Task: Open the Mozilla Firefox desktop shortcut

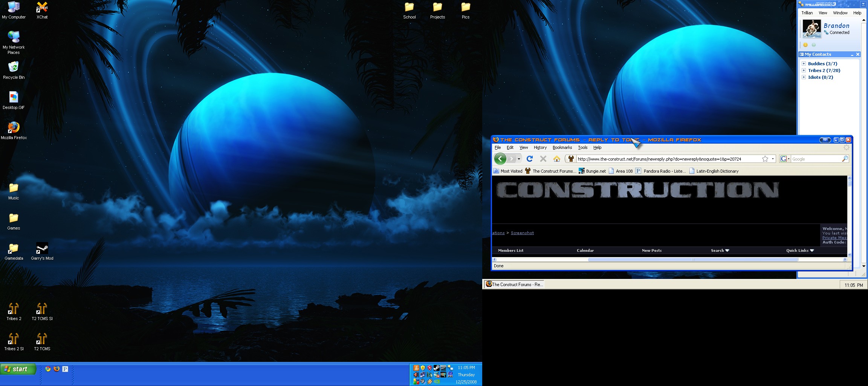Action: [x=14, y=130]
